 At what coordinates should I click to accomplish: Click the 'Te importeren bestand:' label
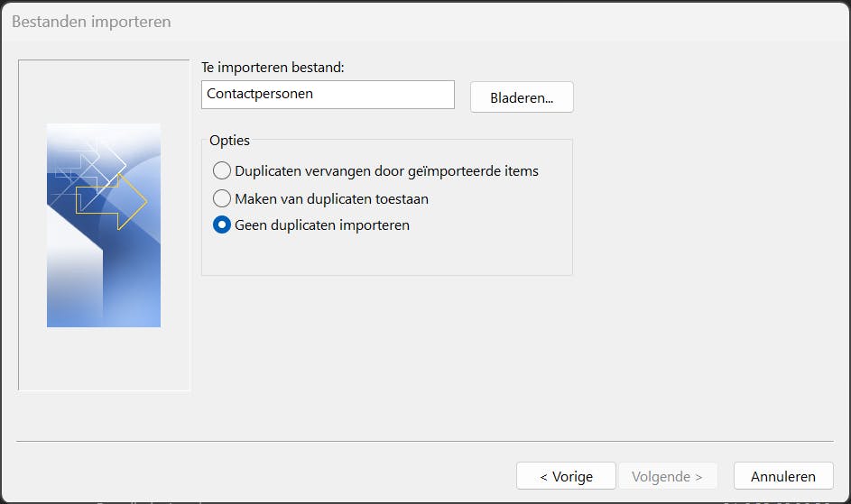tap(273, 68)
